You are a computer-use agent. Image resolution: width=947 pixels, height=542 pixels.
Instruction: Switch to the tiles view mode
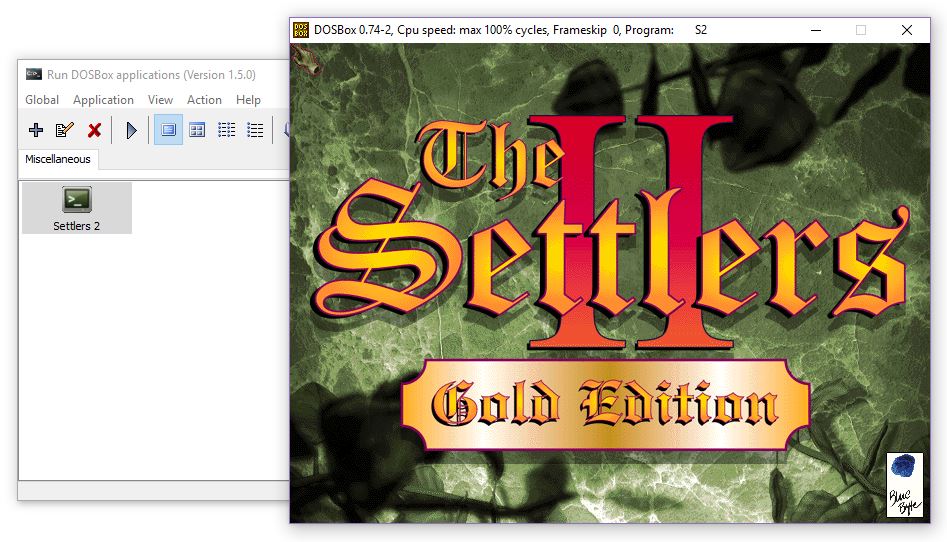coord(197,130)
